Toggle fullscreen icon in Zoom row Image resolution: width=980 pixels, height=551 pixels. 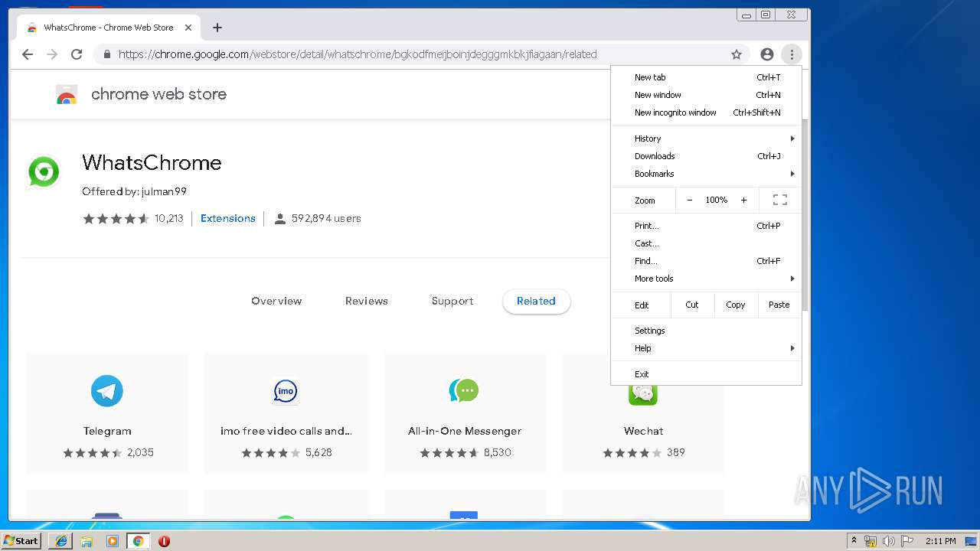click(780, 200)
